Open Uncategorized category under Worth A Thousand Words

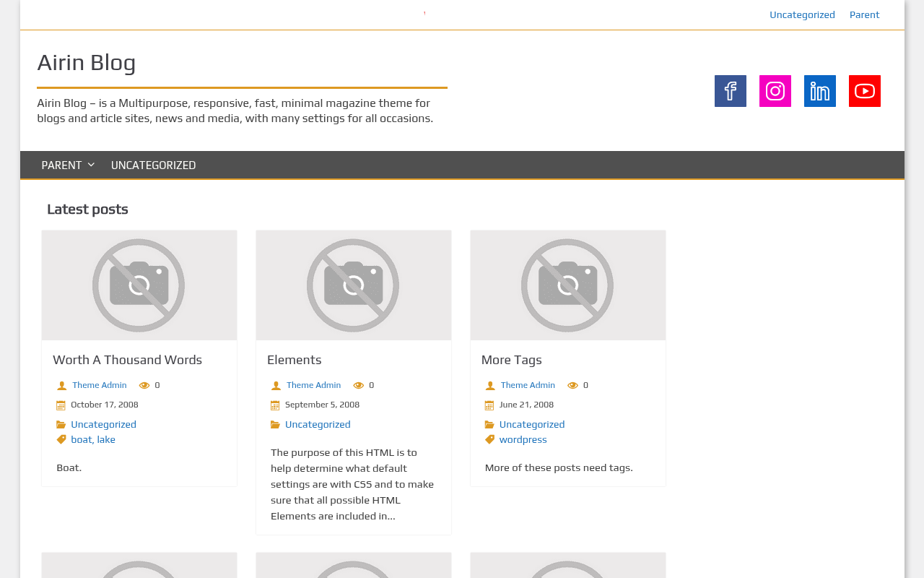tap(103, 424)
